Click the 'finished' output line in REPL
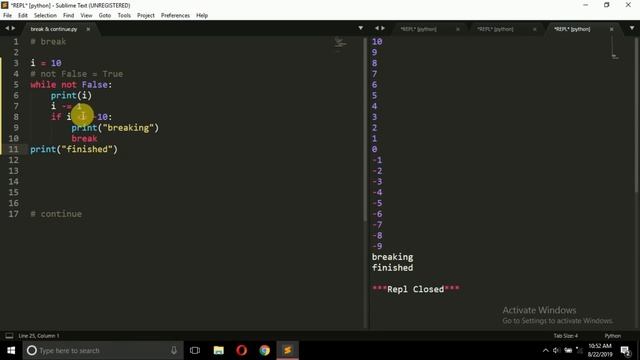The width and height of the screenshot is (640, 360). coord(392,268)
